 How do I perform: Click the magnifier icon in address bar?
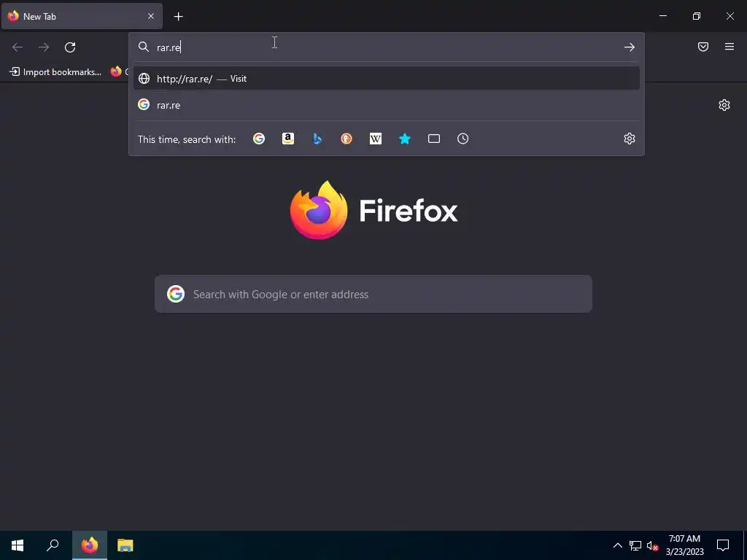tap(144, 47)
